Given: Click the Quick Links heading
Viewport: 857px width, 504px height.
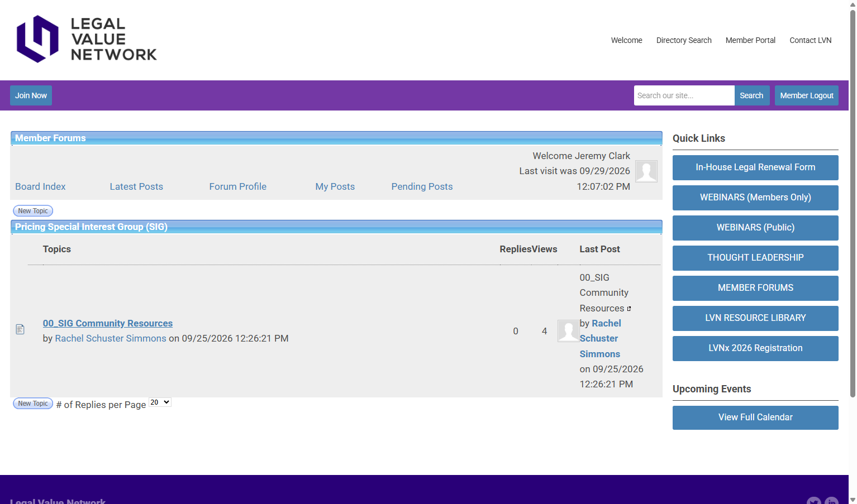Looking at the screenshot, I should pos(699,138).
